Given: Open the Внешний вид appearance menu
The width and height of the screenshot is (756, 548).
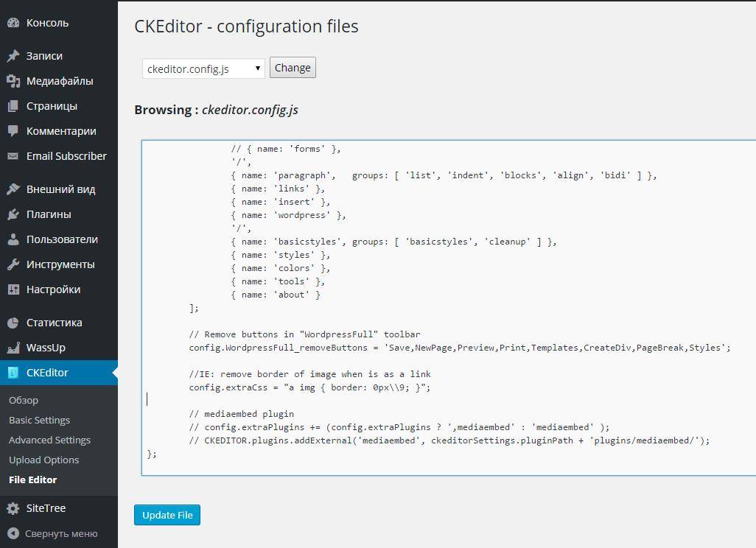Looking at the screenshot, I should click(x=60, y=189).
